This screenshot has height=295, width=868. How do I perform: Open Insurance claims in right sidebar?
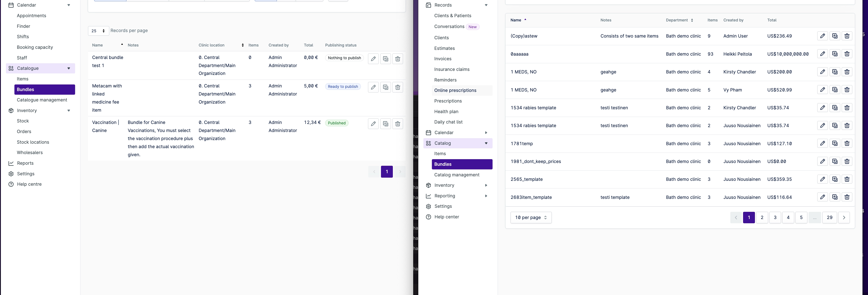click(x=452, y=69)
